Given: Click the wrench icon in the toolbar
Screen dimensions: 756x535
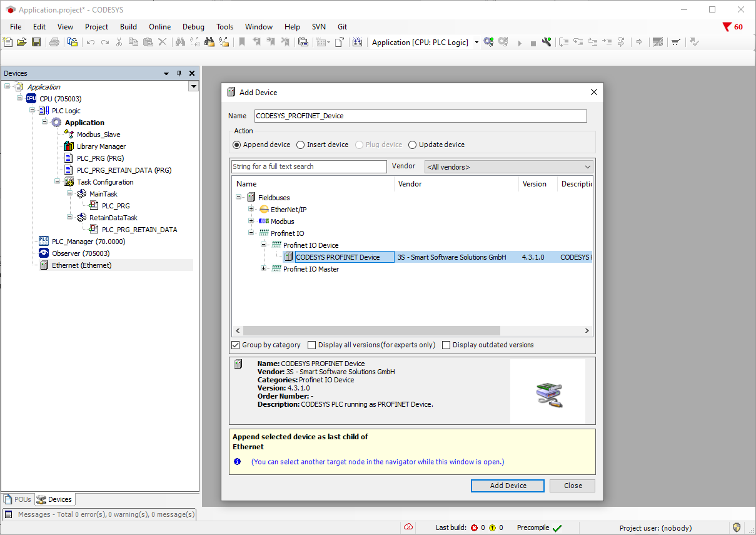Looking at the screenshot, I should click(x=547, y=43).
